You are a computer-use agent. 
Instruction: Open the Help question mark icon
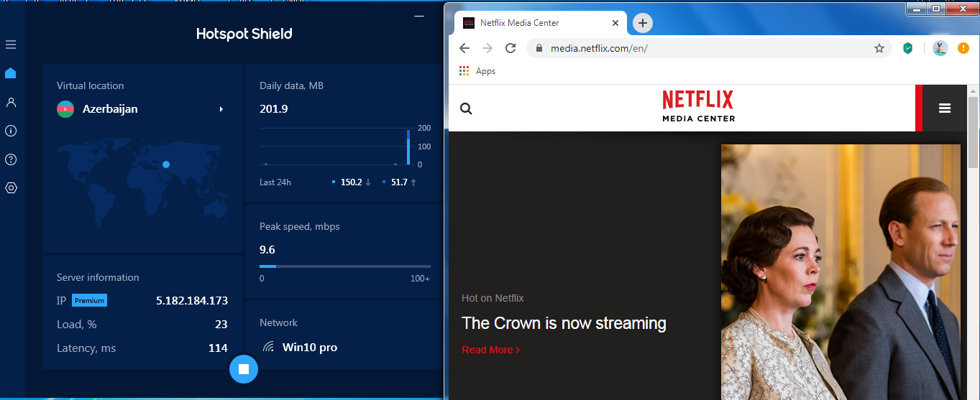pos(11,159)
